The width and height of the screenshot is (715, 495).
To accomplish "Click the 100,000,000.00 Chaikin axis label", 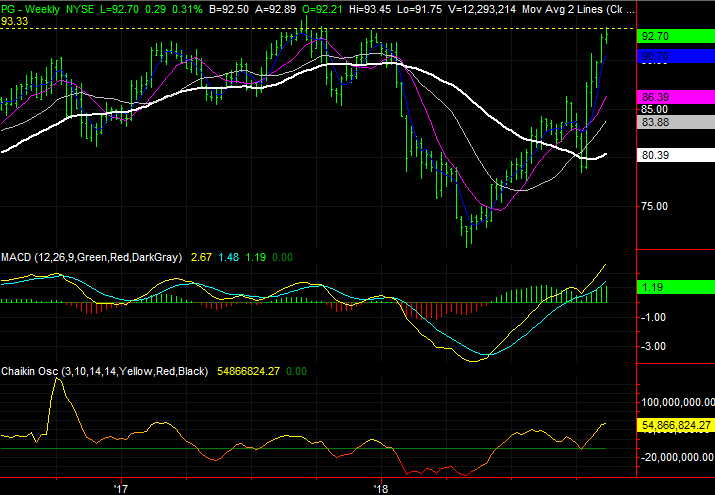I will [678, 402].
